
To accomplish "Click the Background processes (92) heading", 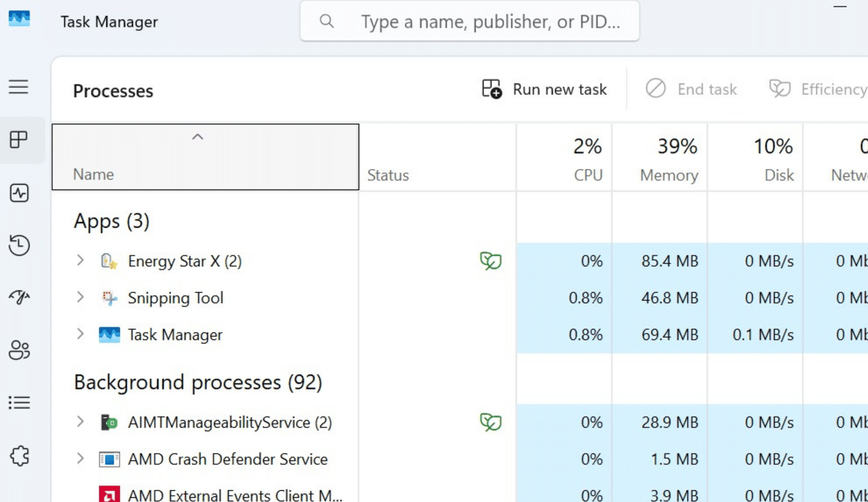I will pos(198,382).
